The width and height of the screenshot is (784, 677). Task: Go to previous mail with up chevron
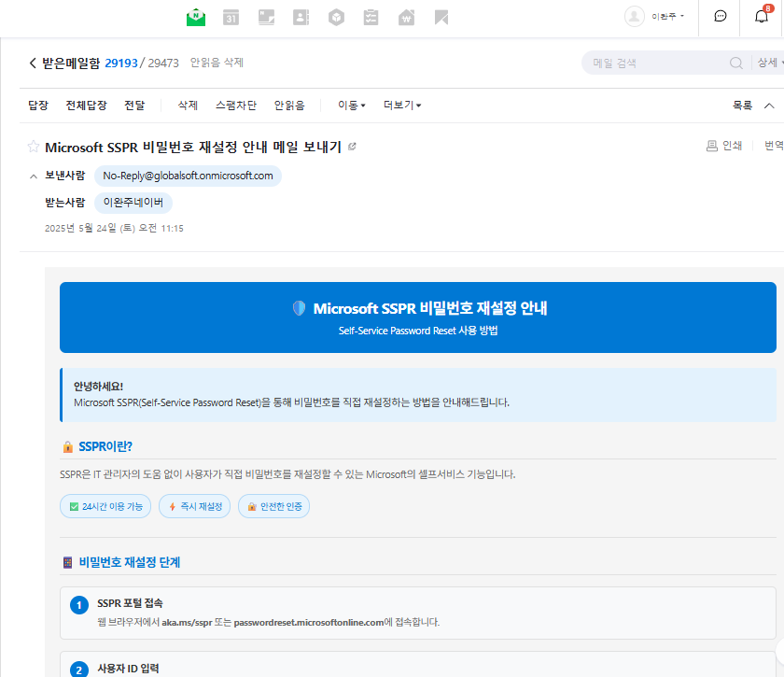coord(769,106)
